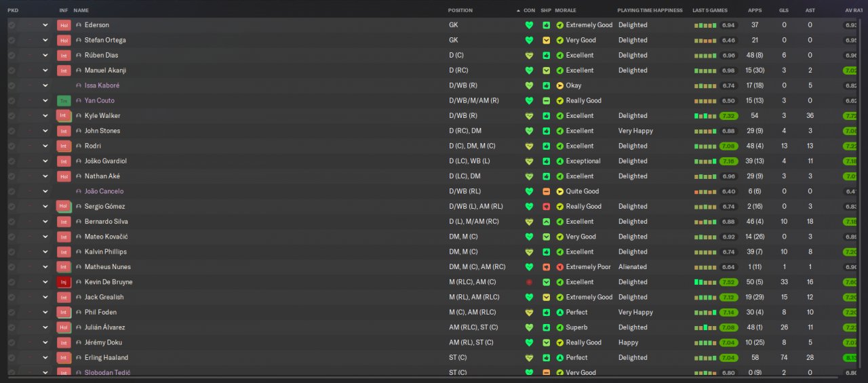Open the dropdown chevron in Kalvin Phillips's row
This screenshot has height=383, width=868.
(45, 251)
